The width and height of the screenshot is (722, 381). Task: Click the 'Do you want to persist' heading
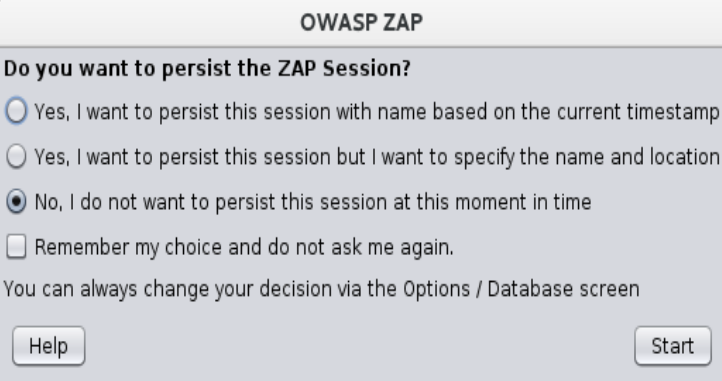coord(207,69)
